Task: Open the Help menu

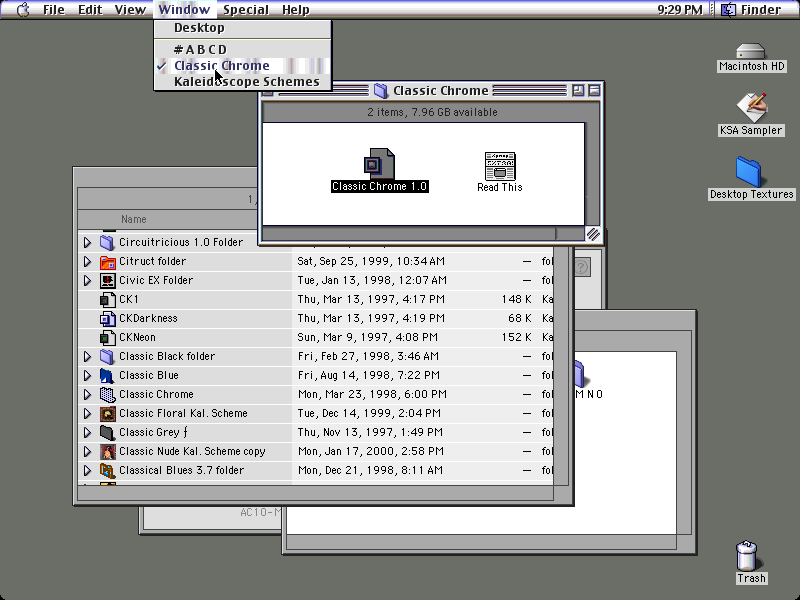Action: 295,10
